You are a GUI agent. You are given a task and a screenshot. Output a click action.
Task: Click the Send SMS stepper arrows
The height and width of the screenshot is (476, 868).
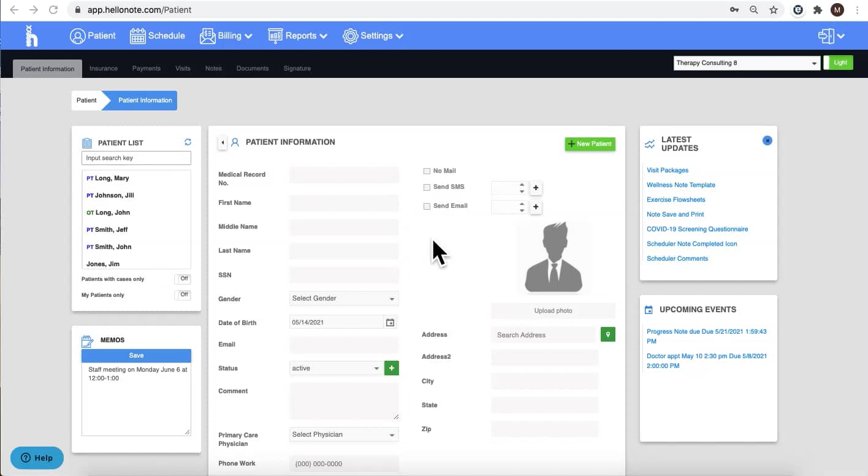[x=522, y=188]
